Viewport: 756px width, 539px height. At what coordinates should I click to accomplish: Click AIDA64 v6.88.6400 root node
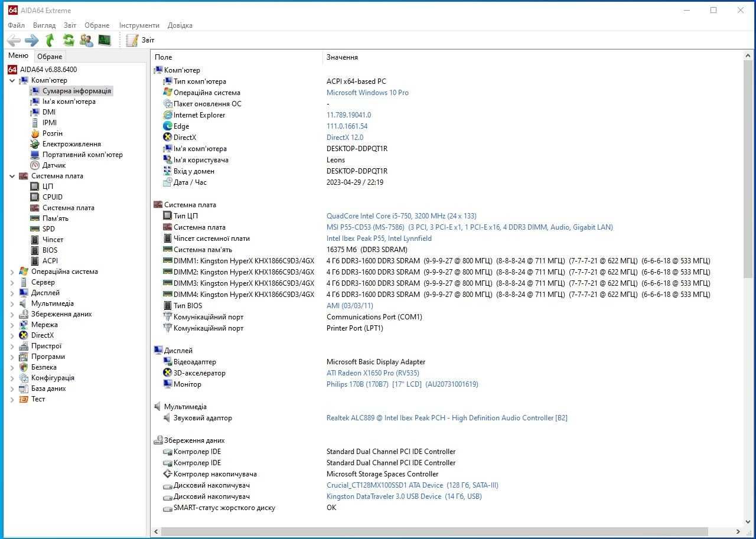[48, 70]
